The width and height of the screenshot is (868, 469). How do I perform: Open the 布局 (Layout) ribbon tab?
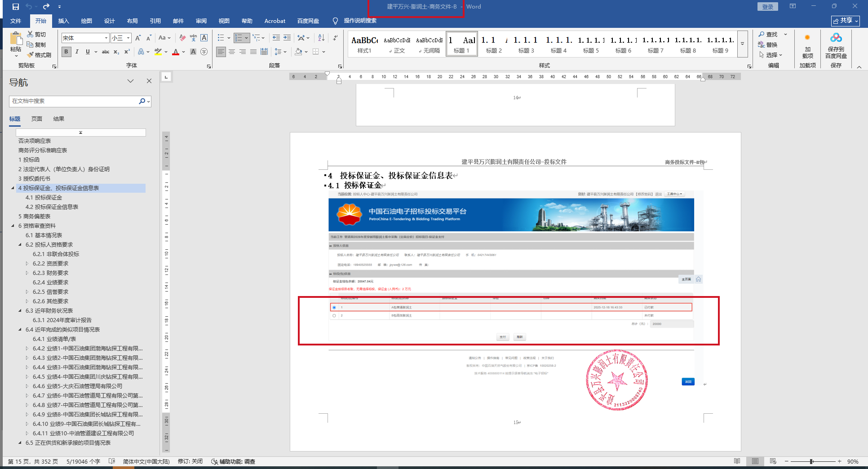click(x=133, y=21)
